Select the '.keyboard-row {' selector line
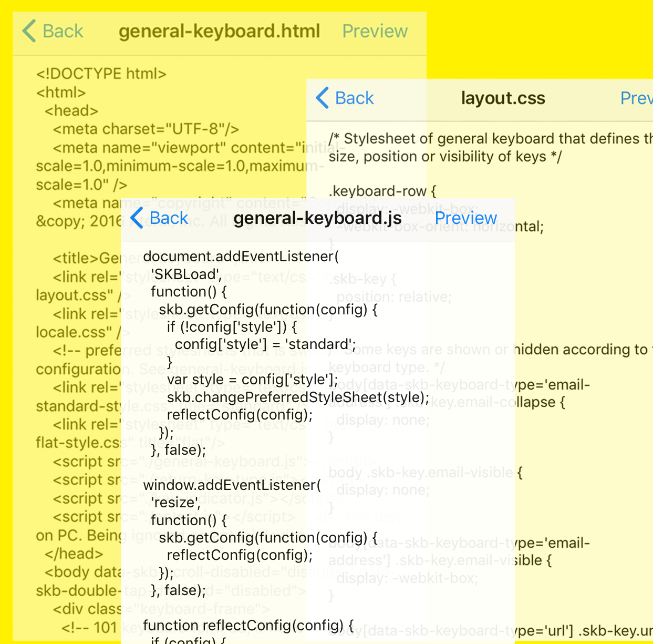This screenshot has width=653, height=644. pos(382,191)
